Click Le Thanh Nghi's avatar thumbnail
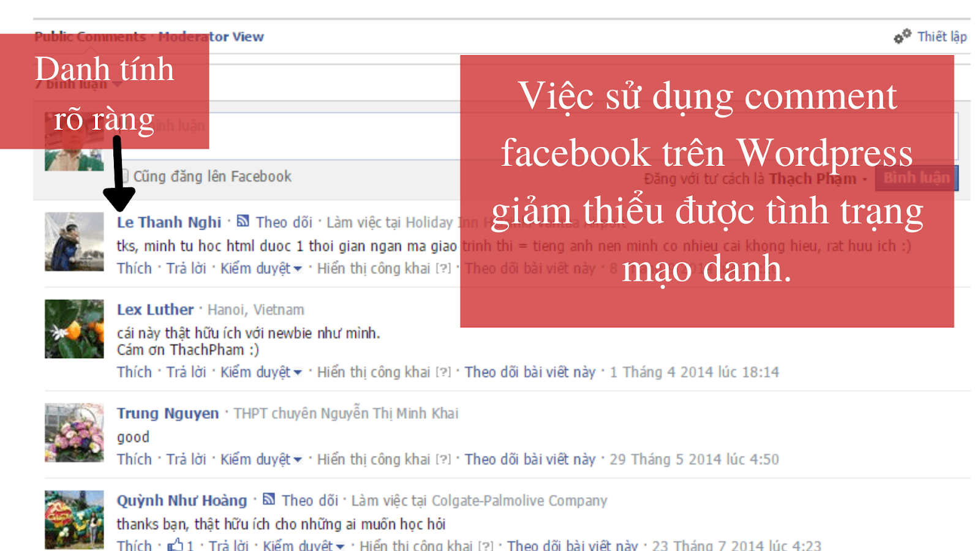This screenshot has width=980, height=551. coord(74,242)
